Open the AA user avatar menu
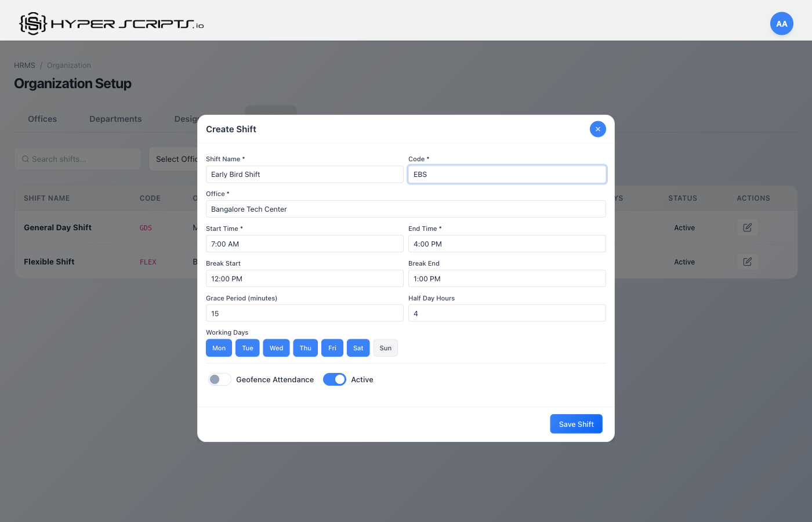Image resolution: width=812 pixels, height=522 pixels. [x=781, y=24]
